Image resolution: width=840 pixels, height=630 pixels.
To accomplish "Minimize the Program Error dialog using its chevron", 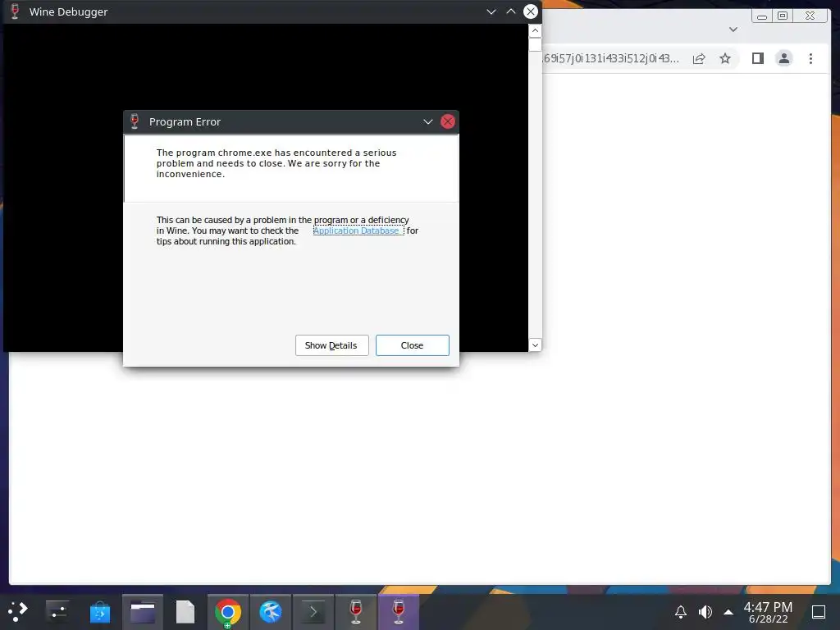I will pos(428,121).
